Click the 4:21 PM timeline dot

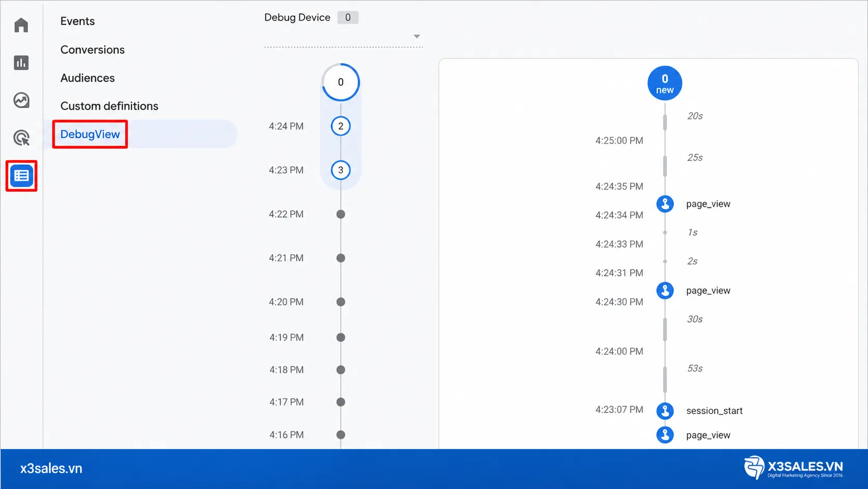point(341,258)
